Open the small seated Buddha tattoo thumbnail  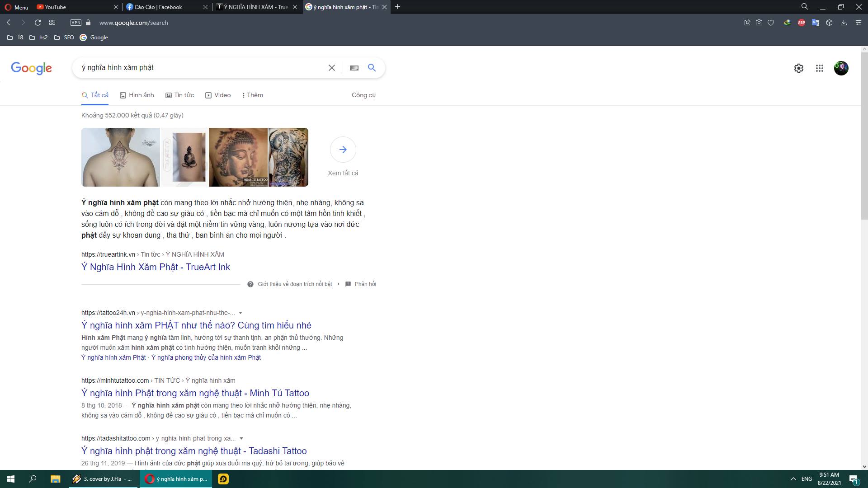pyautogui.click(x=184, y=157)
